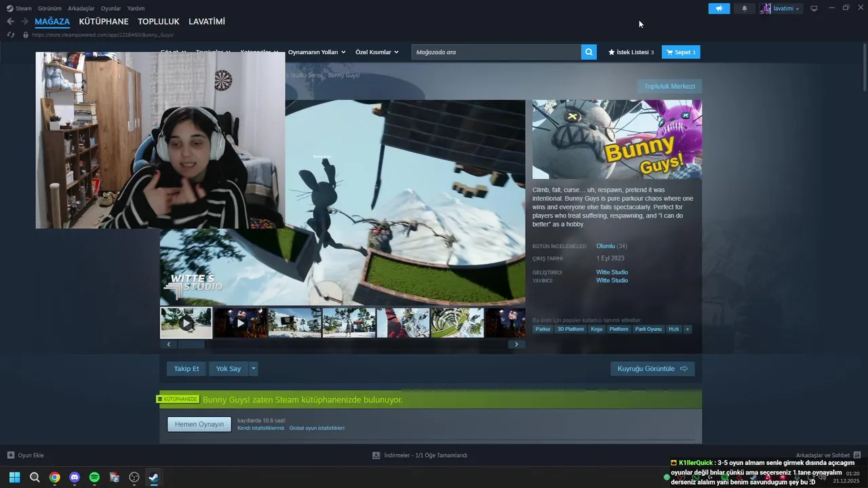Open Discord from the taskbar
This screenshot has width=868, height=488.
coord(75,477)
